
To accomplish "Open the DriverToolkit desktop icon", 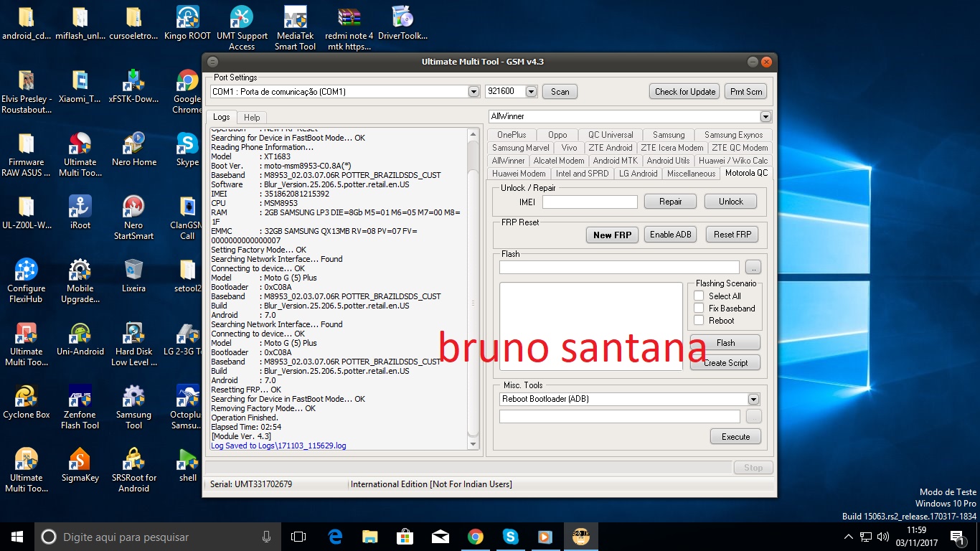I will pyautogui.click(x=402, y=24).
